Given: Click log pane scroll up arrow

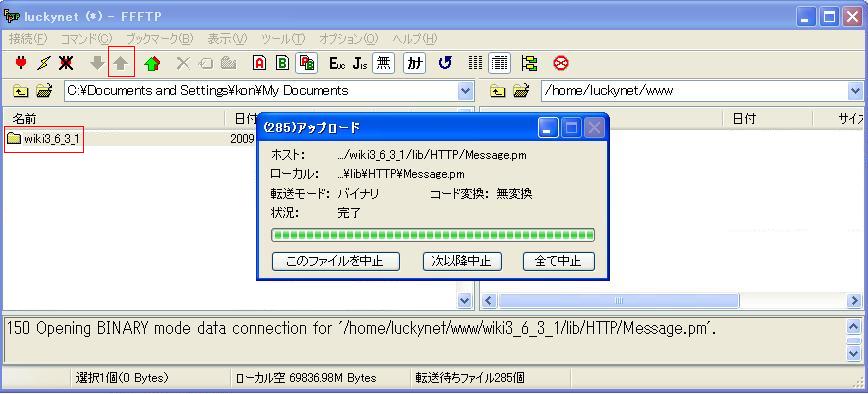Looking at the screenshot, I should (854, 326).
